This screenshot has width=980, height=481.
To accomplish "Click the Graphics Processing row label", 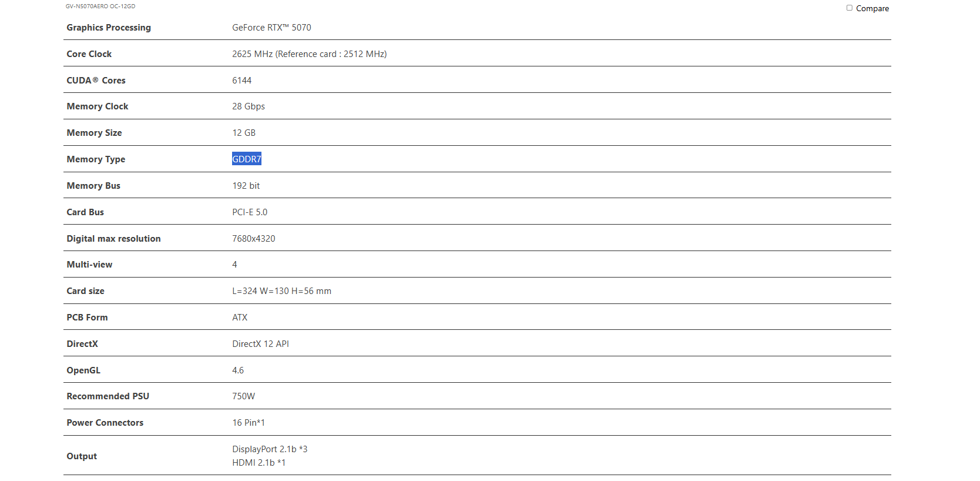I will coord(109,28).
